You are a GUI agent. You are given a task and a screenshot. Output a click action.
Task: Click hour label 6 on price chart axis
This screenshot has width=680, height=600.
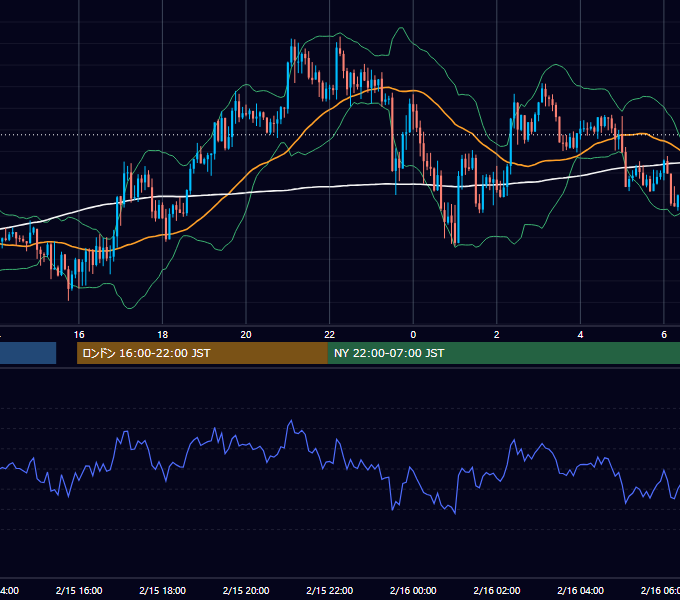(664, 335)
